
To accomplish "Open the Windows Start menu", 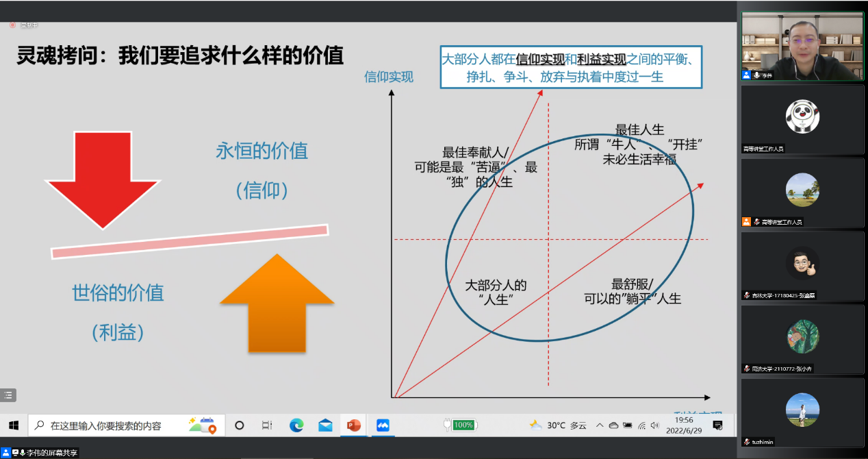I will [14, 425].
